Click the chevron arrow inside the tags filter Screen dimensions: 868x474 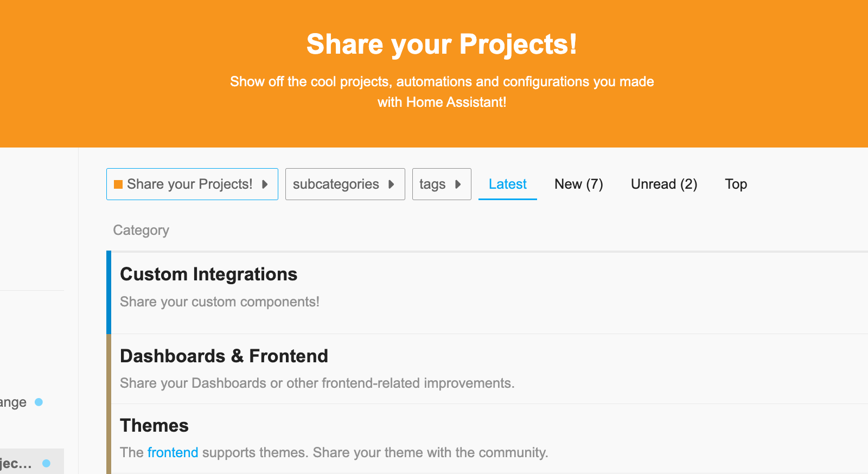point(459,184)
